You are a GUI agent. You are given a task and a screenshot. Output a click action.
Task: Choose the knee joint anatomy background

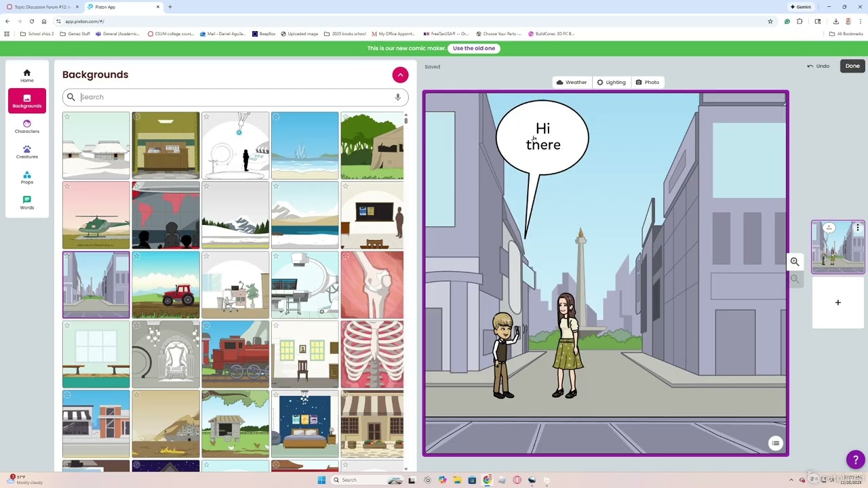[x=372, y=285]
